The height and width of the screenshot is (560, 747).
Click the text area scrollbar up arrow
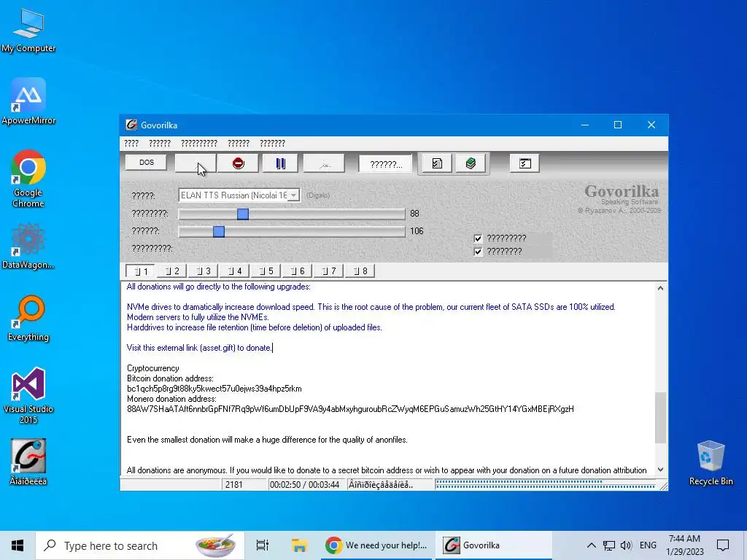(x=660, y=288)
